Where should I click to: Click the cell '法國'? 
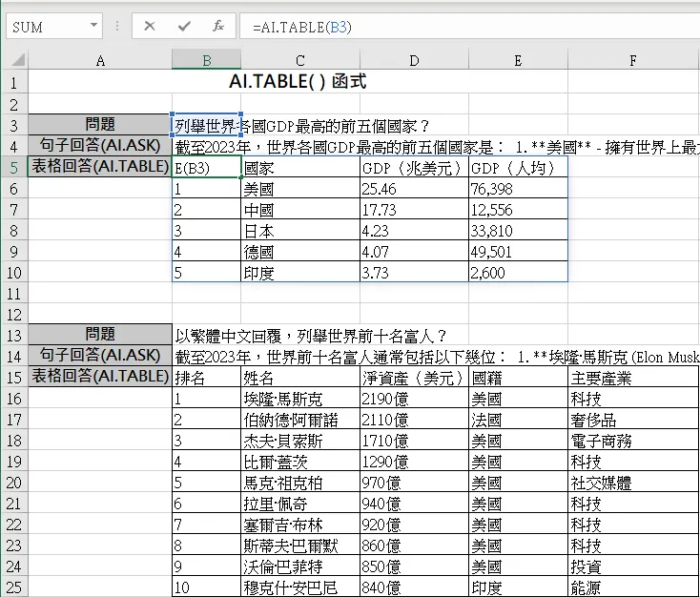[x=518, y=420]
